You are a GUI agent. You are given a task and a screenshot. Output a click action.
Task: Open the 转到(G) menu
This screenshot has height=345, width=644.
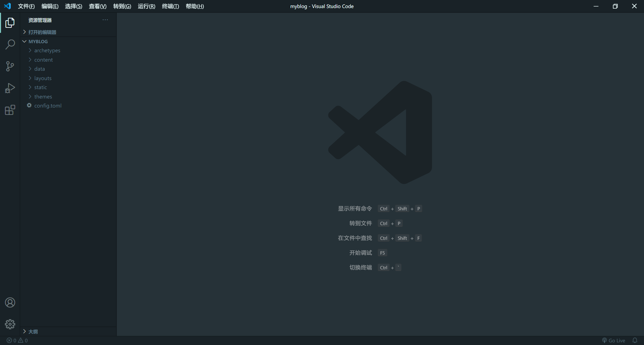click(x=122, y=6)
